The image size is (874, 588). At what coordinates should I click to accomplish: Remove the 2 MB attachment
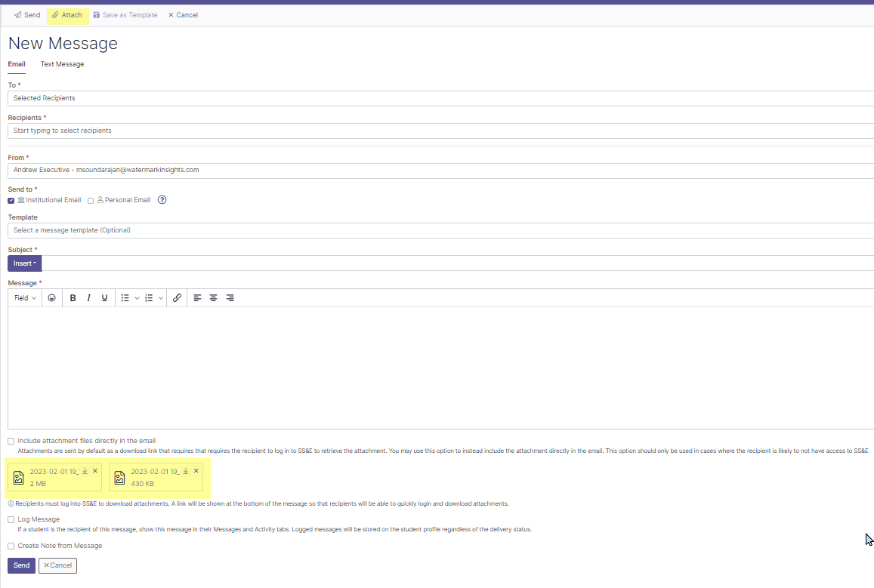click(x=95, y=471)
